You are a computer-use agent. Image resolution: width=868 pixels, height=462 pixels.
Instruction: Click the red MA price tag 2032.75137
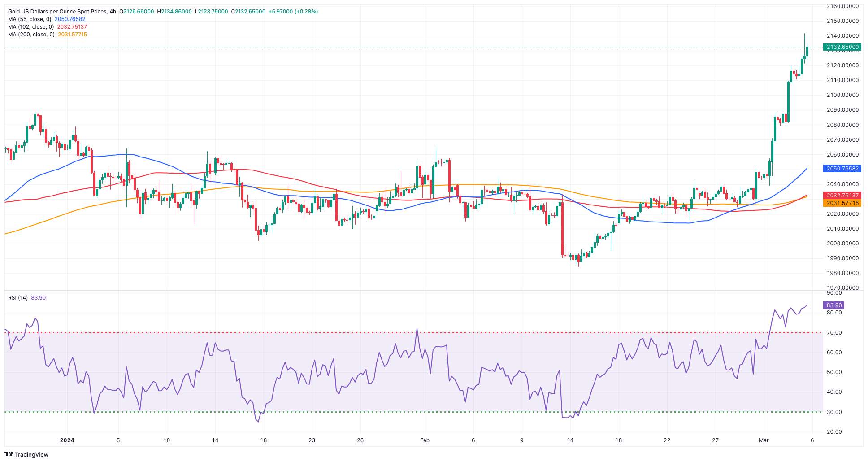tap(842, 196)
